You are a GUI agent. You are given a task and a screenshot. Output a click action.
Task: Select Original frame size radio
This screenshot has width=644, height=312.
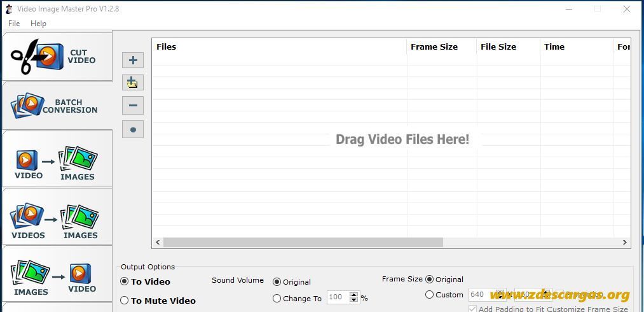point(444,280)
